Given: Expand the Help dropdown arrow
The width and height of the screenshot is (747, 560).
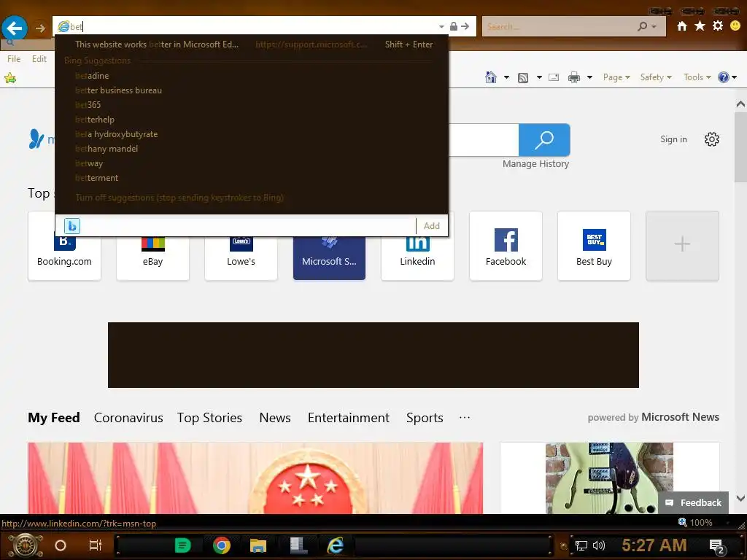Looking at the screenshot, I should [x=734, y=77].
